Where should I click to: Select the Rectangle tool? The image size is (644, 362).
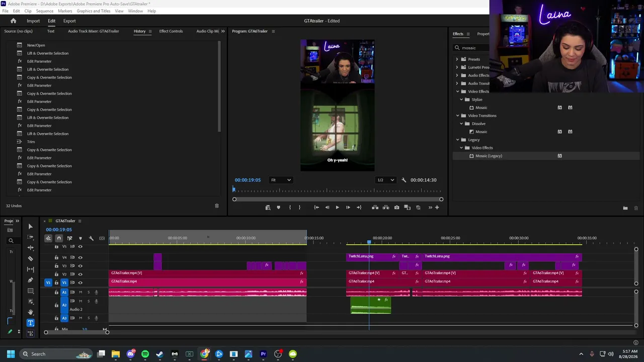30,291
